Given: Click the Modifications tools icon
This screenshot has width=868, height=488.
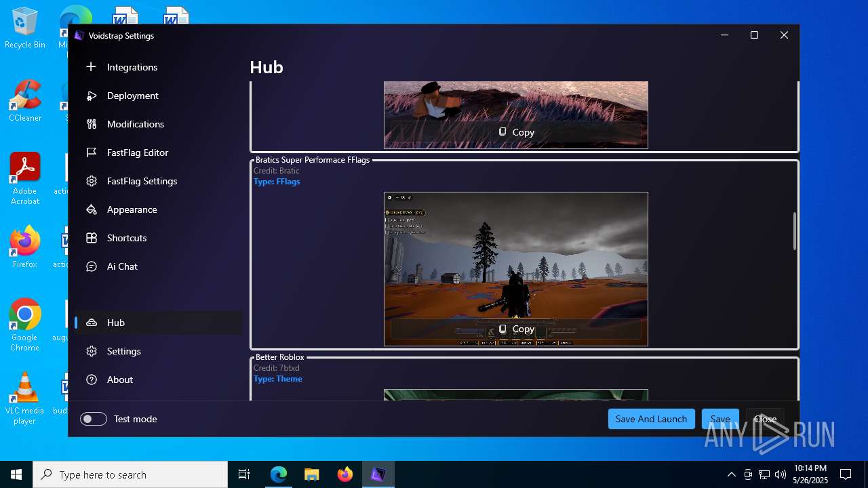Looking at the screenshot, I should (x=92, y=124).
